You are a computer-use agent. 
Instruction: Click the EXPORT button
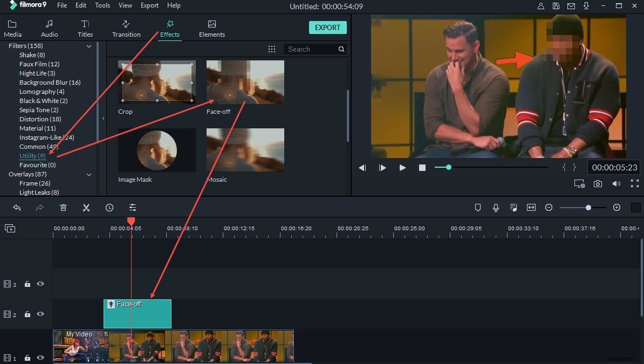click(327, 28)
